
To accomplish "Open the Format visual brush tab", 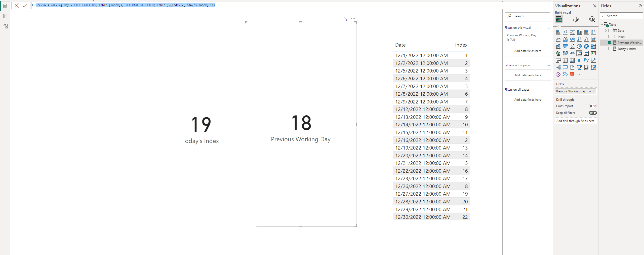I will pos(576,20).
